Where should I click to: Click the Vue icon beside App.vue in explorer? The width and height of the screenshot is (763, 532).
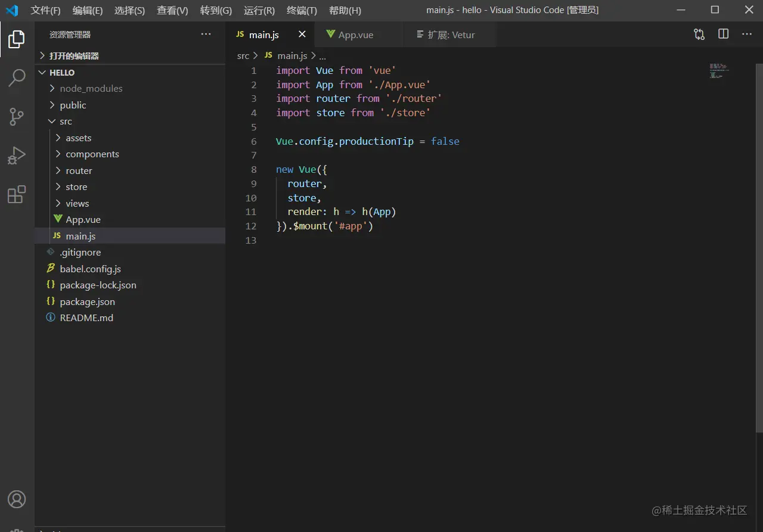[x=58, y=219]
